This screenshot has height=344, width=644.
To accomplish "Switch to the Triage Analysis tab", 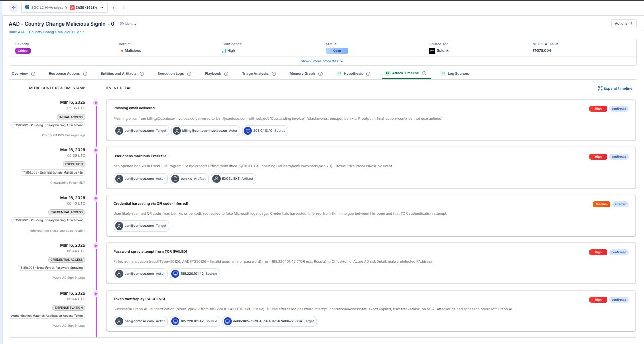I will click(255, 73).
